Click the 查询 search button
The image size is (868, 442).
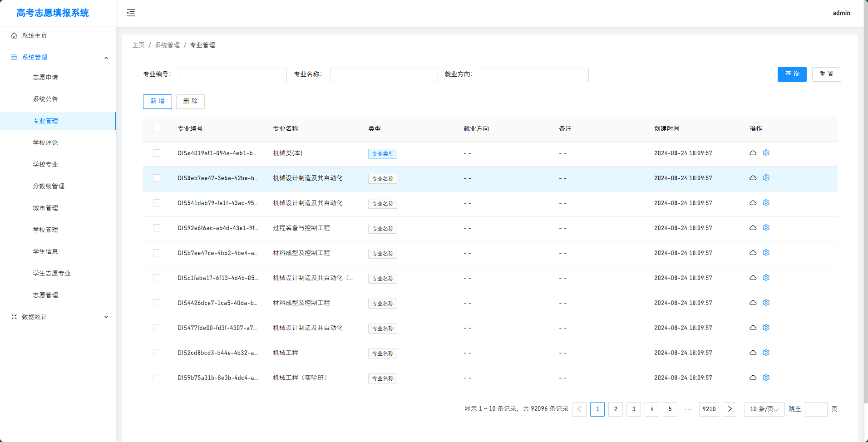point(792,74)
